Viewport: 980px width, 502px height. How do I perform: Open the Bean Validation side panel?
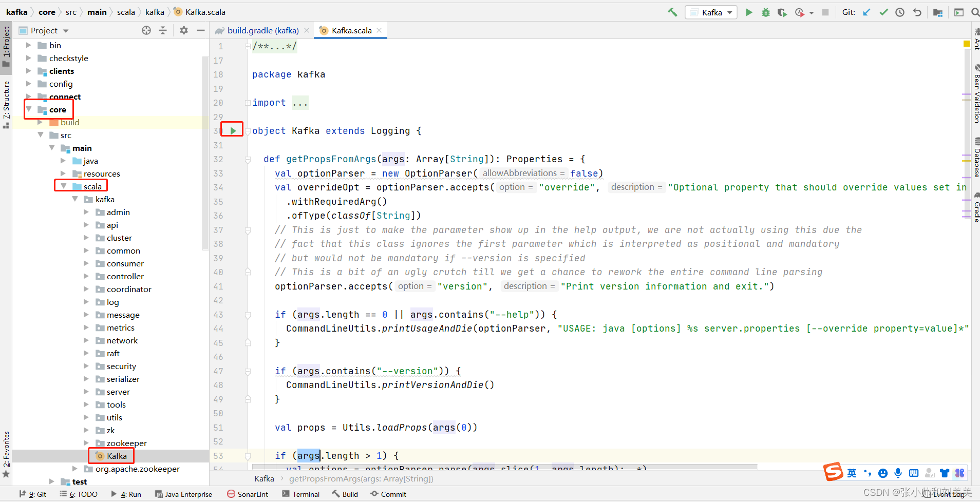click(x=976, y=94)
